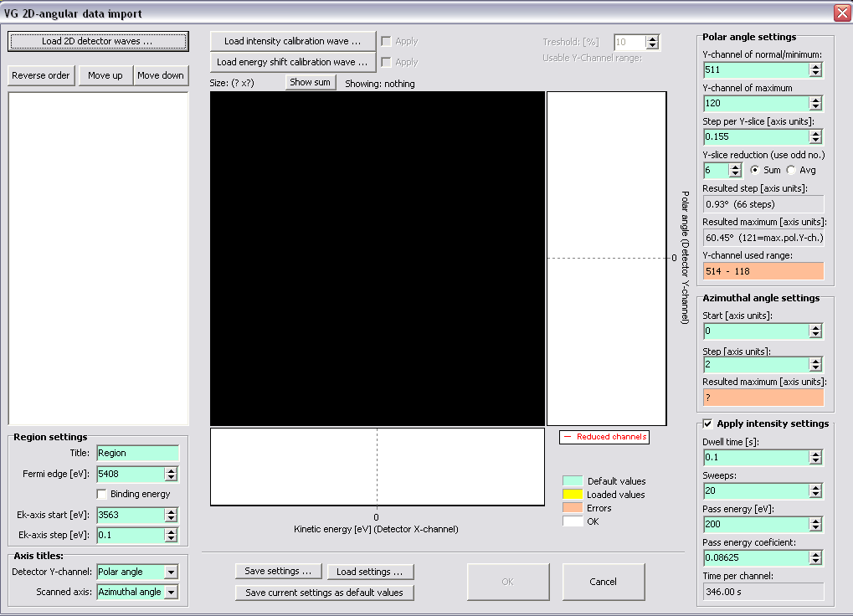Adjust Sweeps stepper arrows
Viewport: 853px width, 616px height.
tap(815, 491)
